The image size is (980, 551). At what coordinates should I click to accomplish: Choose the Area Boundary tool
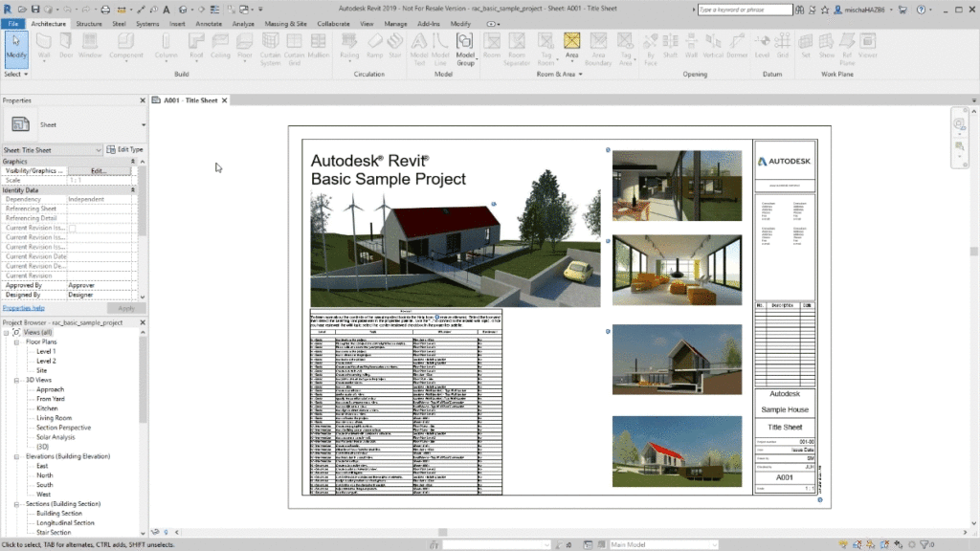click(598, 49)
